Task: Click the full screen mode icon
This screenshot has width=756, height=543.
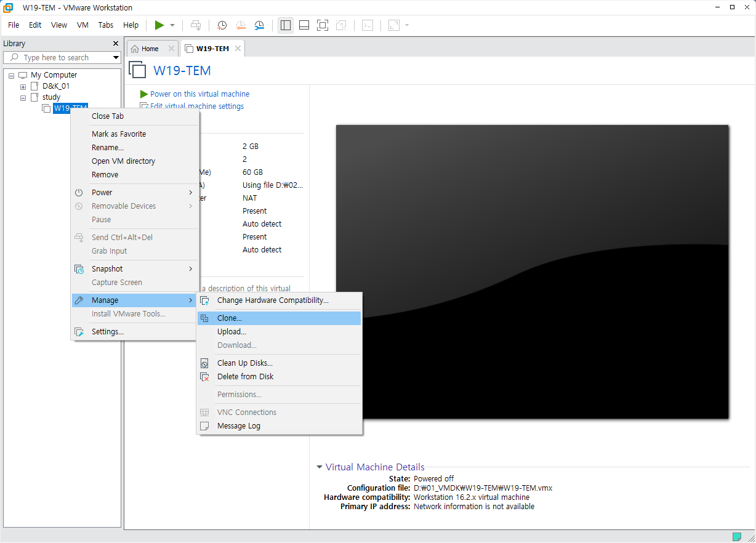Action: pyautogui.click(x=322, y=25)
